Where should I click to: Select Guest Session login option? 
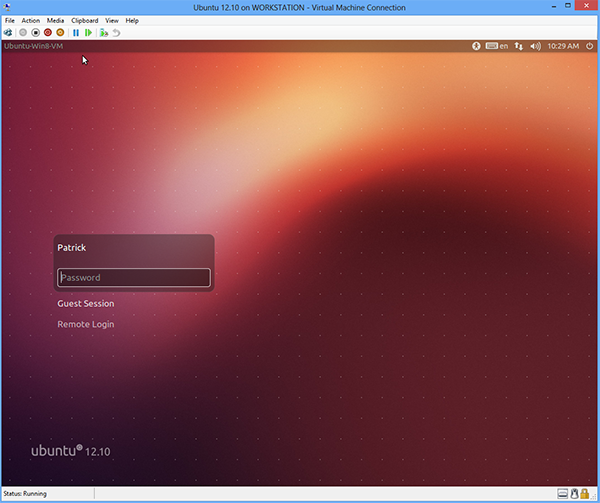click(86, 304)
